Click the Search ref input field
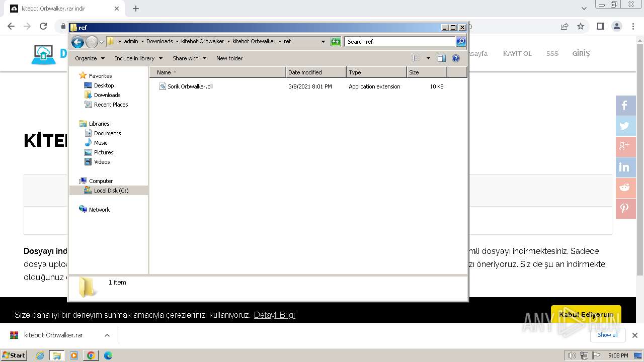Screen dimensions: 644x362 (x=400, y=42)
